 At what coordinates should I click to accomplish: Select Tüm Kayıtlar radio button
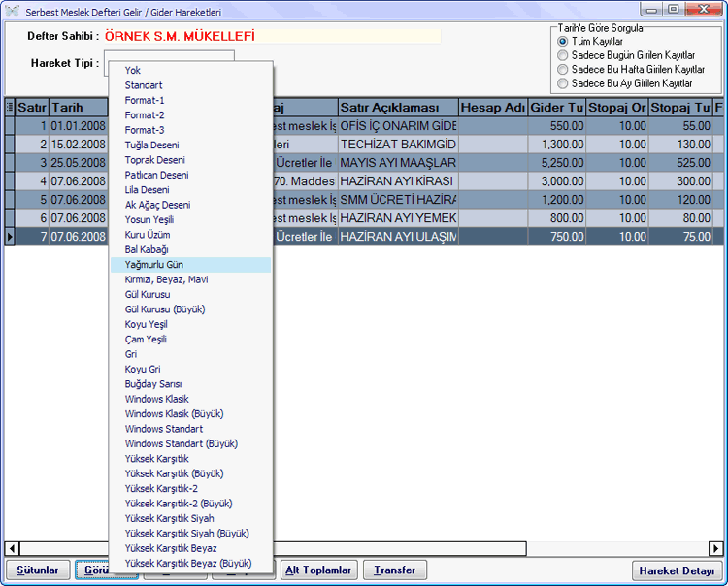(562, 42)
